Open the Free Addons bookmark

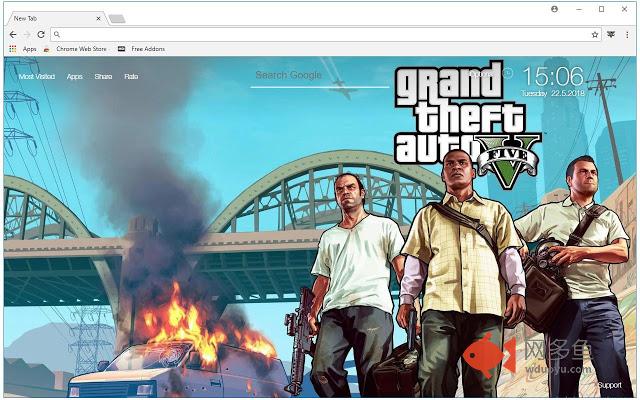[142, 49]
